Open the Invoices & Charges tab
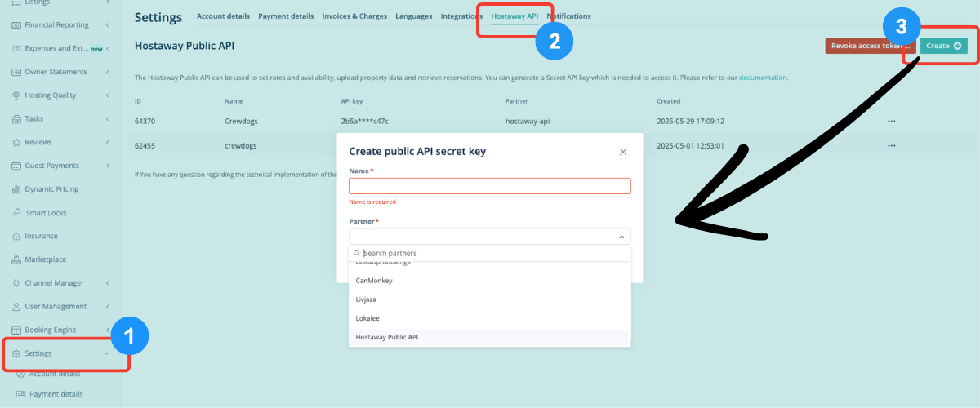The width and height of the screenshot is (980, 408). [x=354, y=16]
